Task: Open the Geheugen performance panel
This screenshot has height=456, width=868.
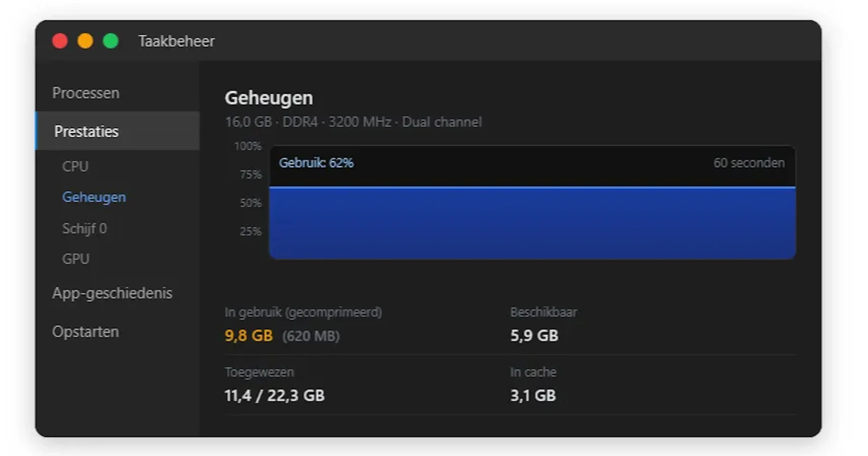Action: [94, 197]
